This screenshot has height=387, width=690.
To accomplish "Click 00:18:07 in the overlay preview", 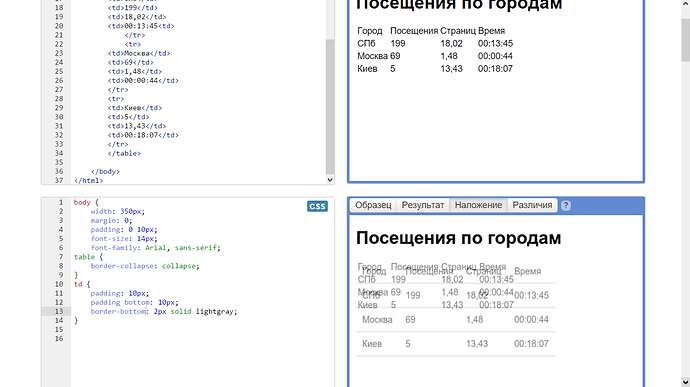I will click(x=531, y=344).
